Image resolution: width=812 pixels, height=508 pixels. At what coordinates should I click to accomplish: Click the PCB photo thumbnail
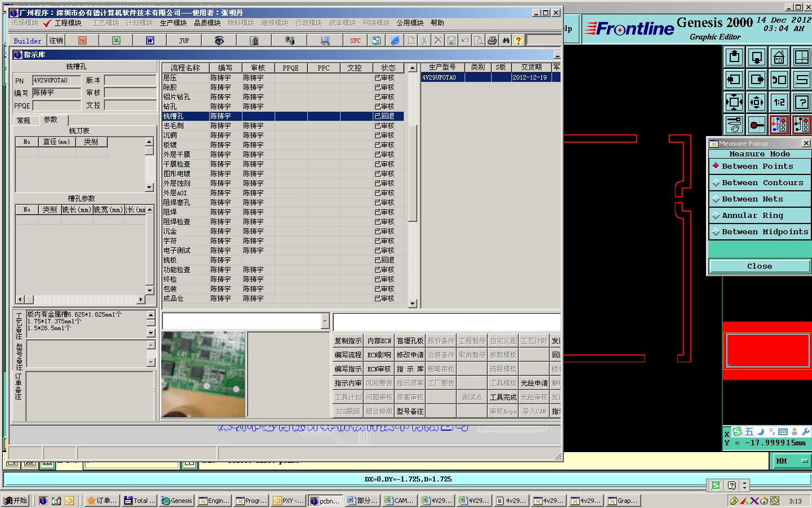[x=204, y=374]
